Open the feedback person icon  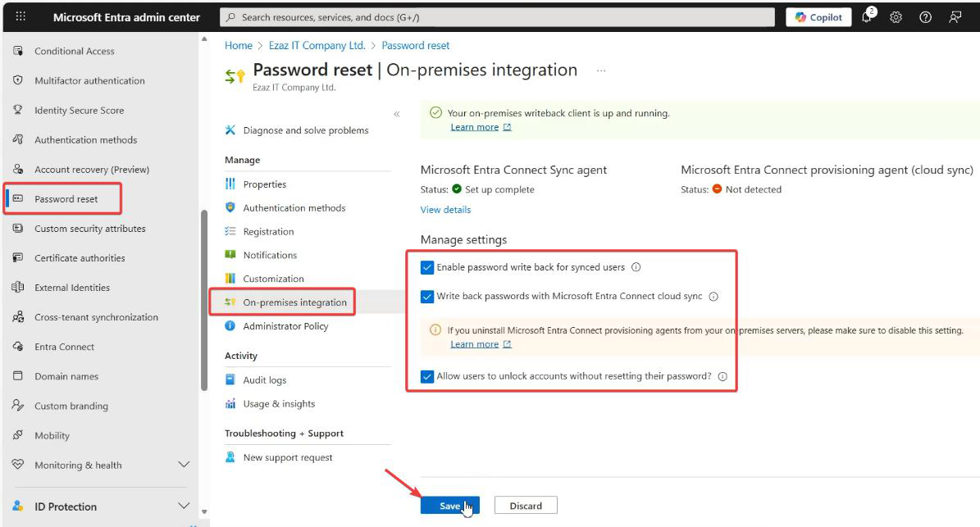pos(955,17)
